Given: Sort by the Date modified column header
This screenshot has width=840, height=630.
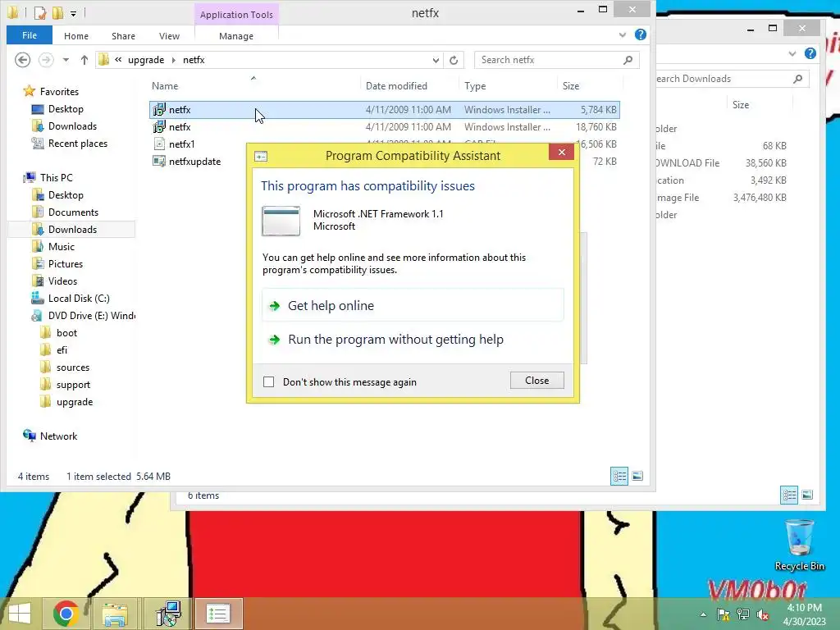Looking at the screenshot, I should tap(396, 85).
